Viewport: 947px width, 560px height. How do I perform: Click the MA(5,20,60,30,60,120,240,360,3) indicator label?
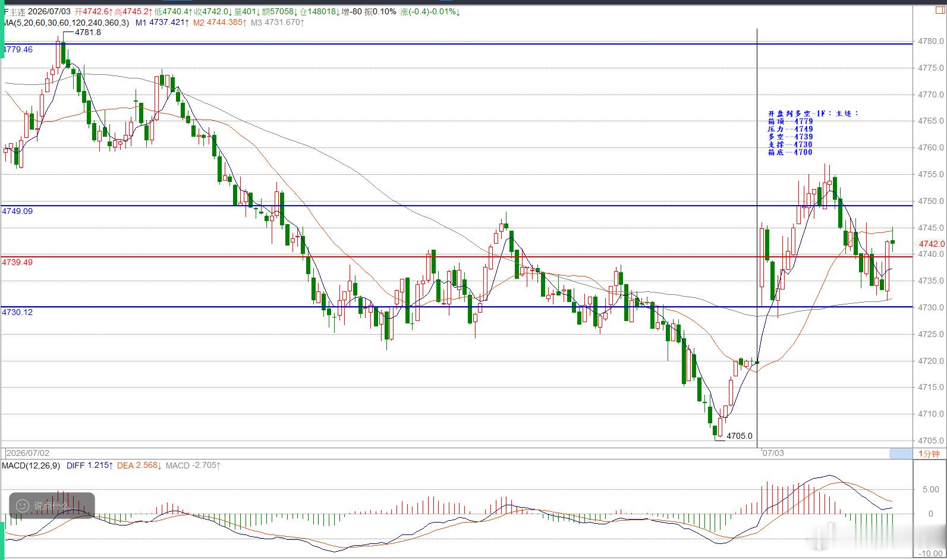(x=65, y=23)
